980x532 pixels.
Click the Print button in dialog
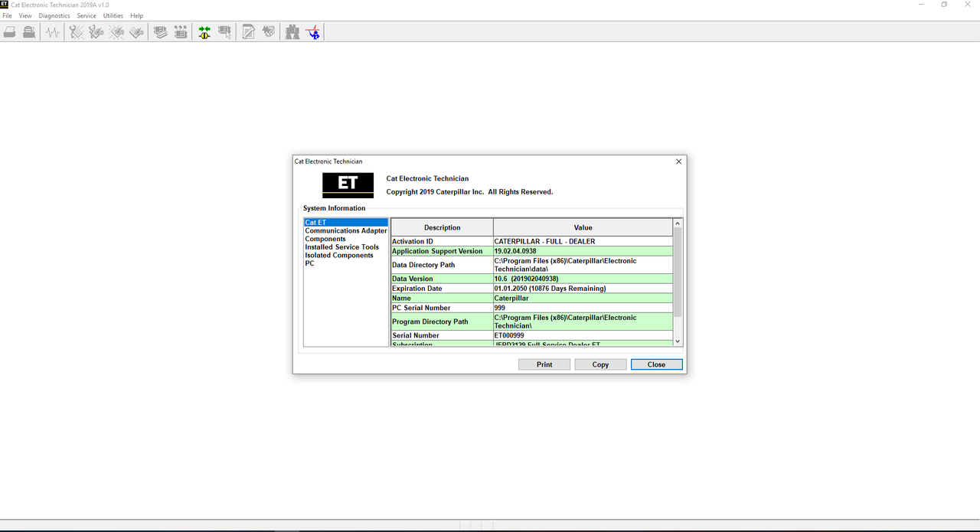tap(544, 364)
